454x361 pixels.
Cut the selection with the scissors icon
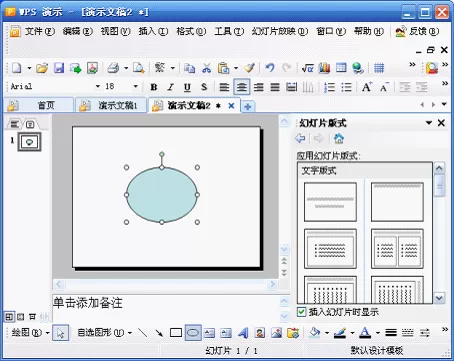pyautogui.click(x=207, y=68)
